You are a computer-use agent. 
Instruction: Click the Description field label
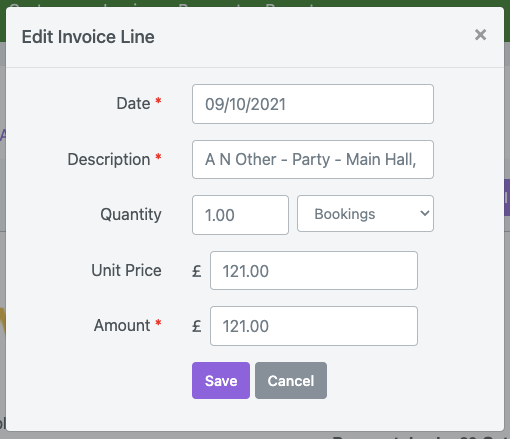[109, 159]
